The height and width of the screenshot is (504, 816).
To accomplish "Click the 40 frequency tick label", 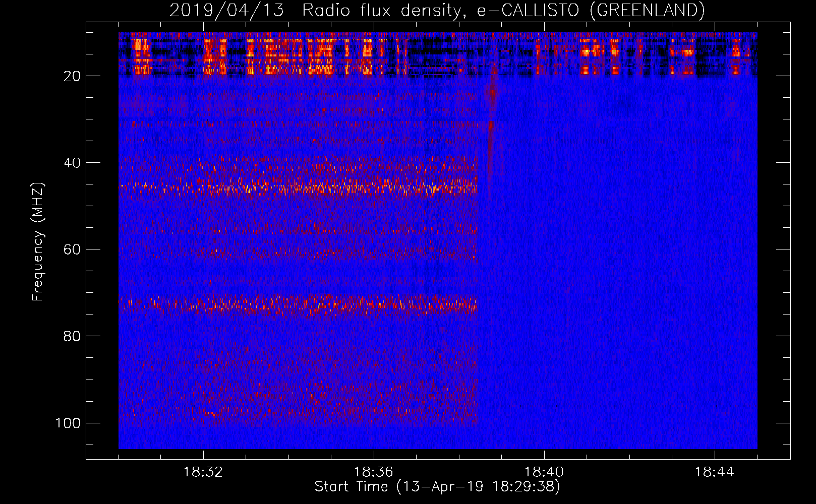I will pos(72,163).
